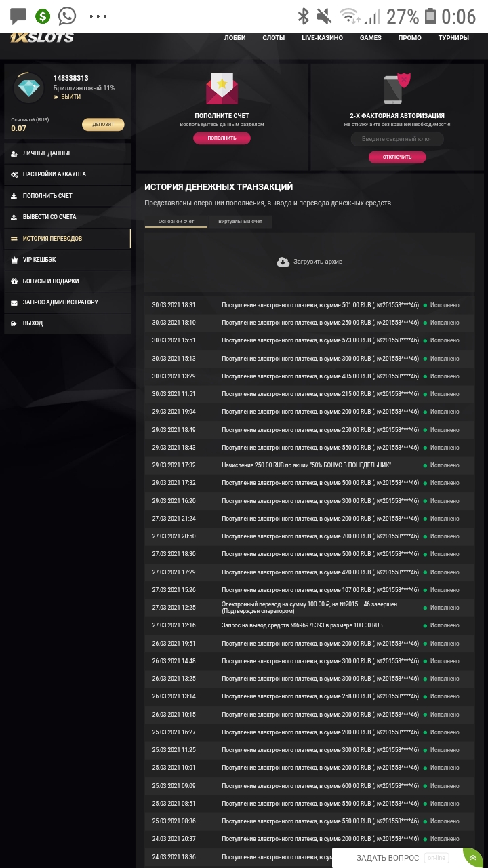This screenshot has width=488, height=868.
Task: Tap the diamond VIP status avatar icon
Action: [28, 88]
